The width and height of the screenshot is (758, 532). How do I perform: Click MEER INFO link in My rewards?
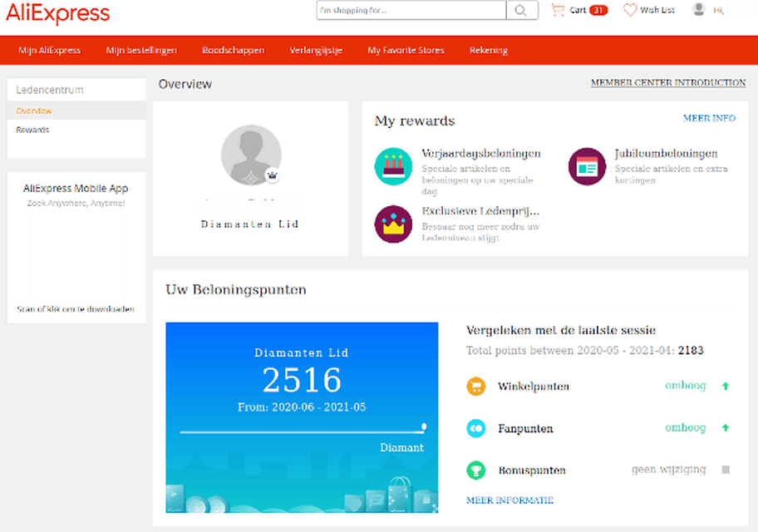pyautogui.click(x=709, y=119)
